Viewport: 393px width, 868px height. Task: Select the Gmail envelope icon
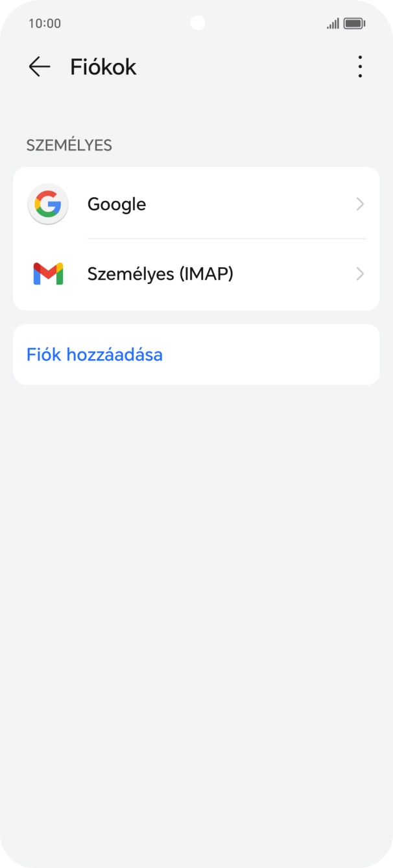[47, 274]
